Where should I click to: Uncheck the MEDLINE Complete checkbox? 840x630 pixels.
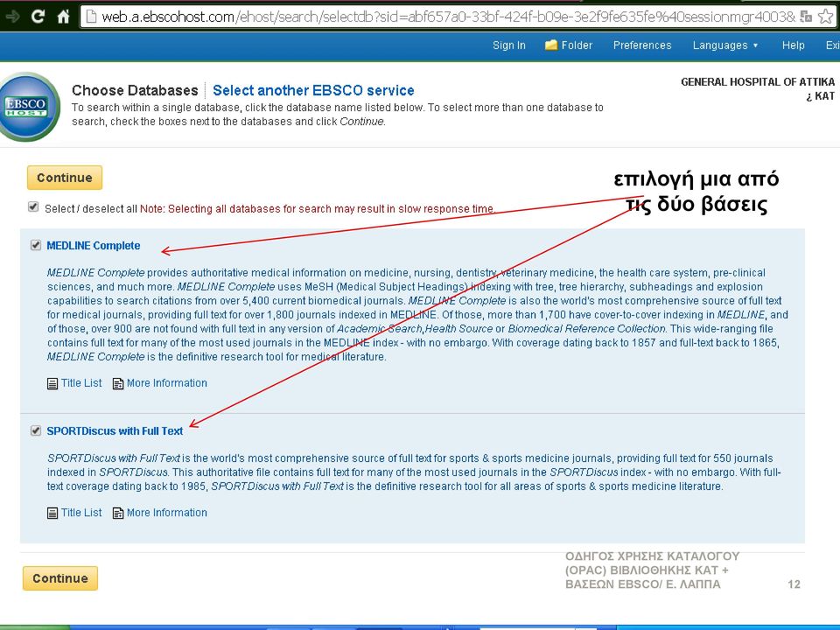36,245
